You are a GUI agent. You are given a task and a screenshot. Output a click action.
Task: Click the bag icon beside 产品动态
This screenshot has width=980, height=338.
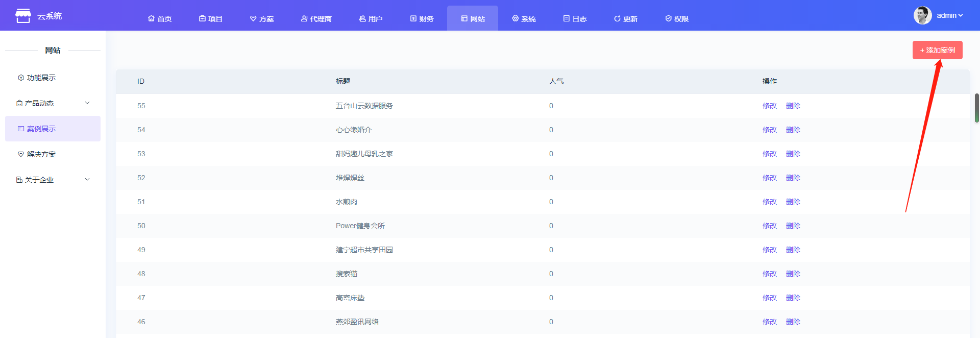tap(19, 103)
